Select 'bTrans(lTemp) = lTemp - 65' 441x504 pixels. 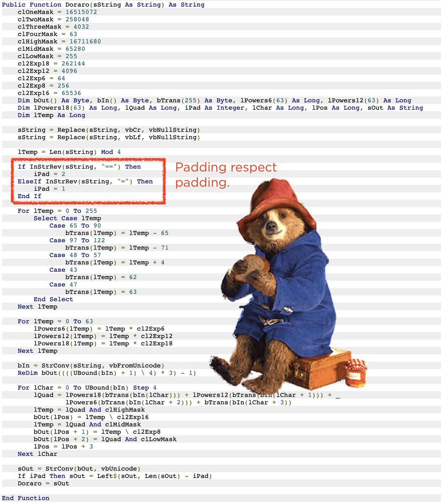tap(117, 233)
